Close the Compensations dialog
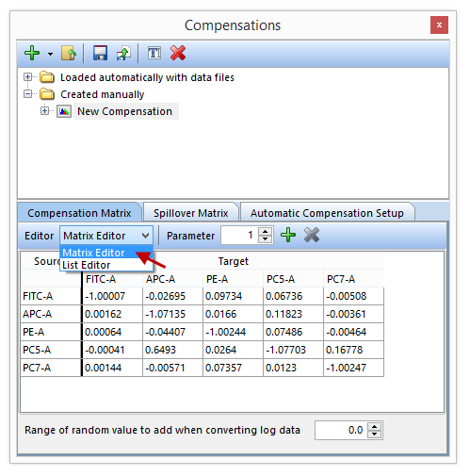The width and height of the screenshot is (470, 476). 439,25
